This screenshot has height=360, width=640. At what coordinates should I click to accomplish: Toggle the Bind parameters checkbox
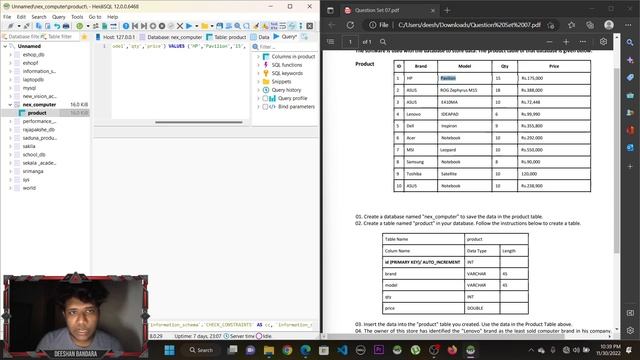(x=265, y=107)
